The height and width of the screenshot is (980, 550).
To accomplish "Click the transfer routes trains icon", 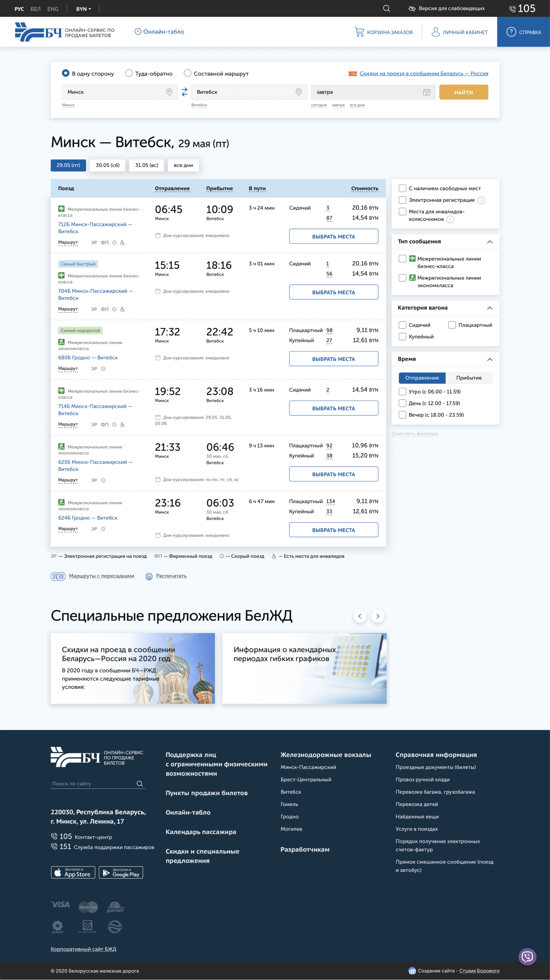I will pyautogui.click(x=58, y=576).
